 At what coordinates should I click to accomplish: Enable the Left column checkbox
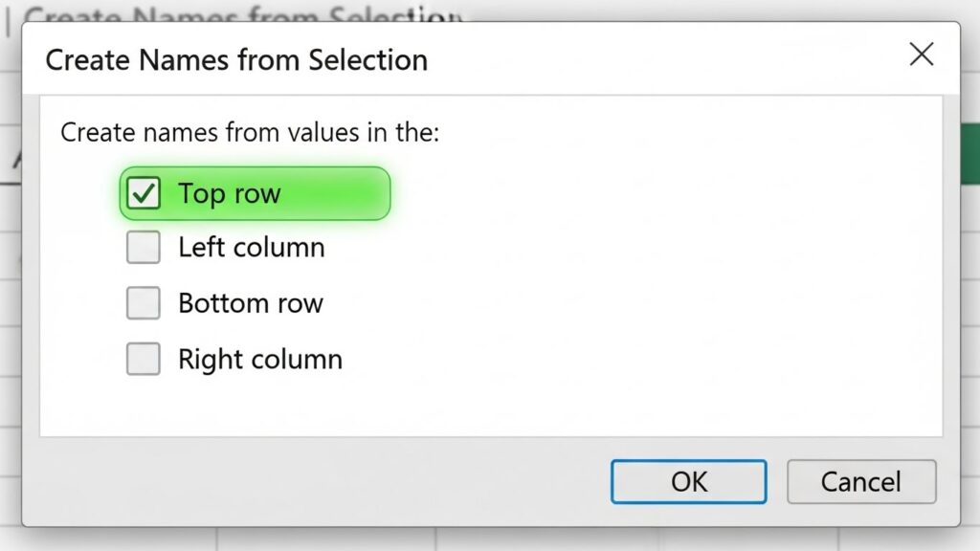[x=144, y=248]
